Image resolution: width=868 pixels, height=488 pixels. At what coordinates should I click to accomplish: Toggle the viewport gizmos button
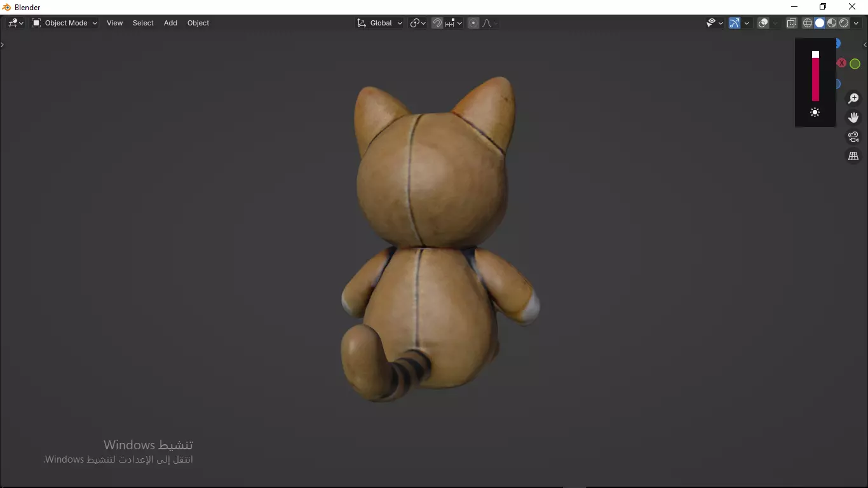coord(735,23)
